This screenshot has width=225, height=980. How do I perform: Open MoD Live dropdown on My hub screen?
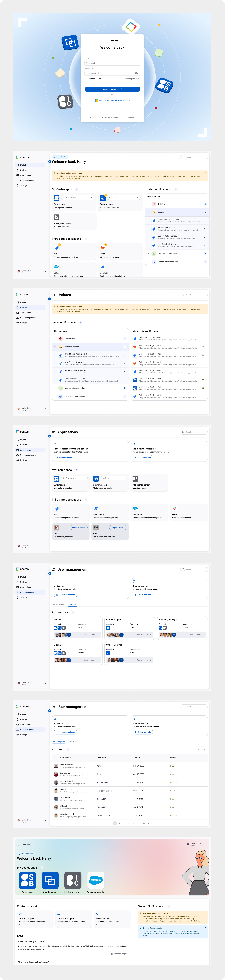click(x=124, y=197)
